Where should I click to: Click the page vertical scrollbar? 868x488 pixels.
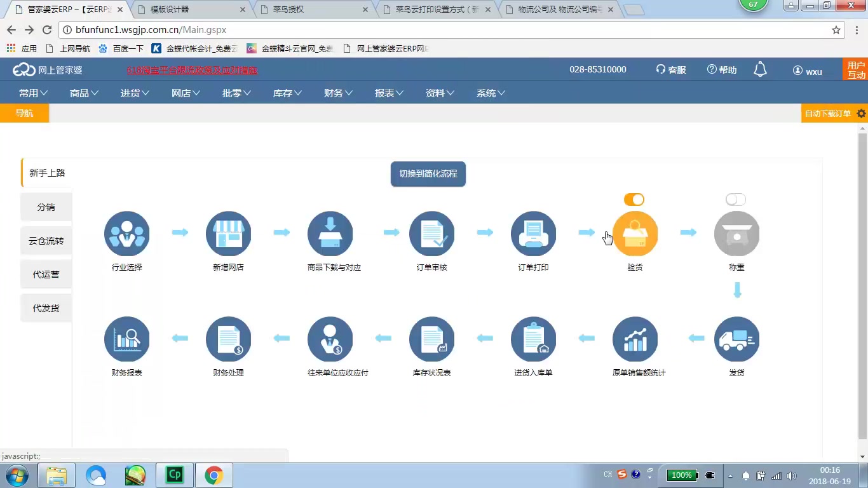click(x=862, y=286)
